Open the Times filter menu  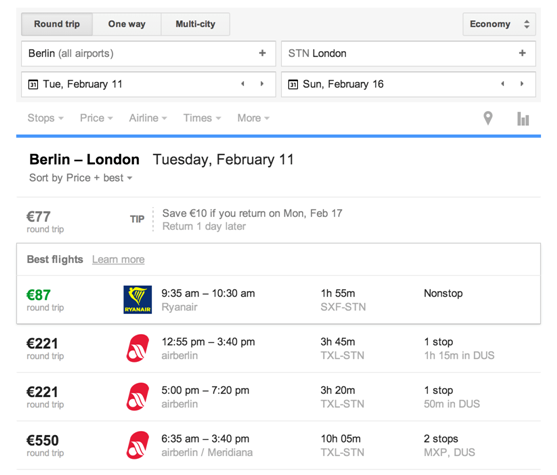click(x=202, y=118)
